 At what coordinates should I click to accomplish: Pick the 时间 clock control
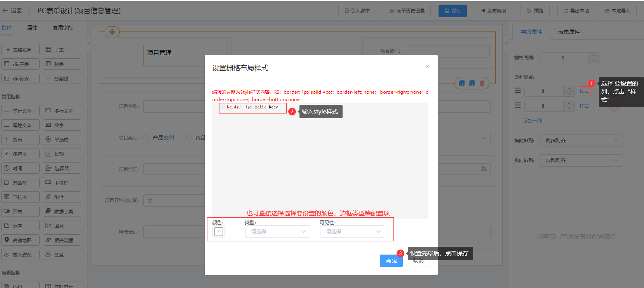click(x=20, y=168)
